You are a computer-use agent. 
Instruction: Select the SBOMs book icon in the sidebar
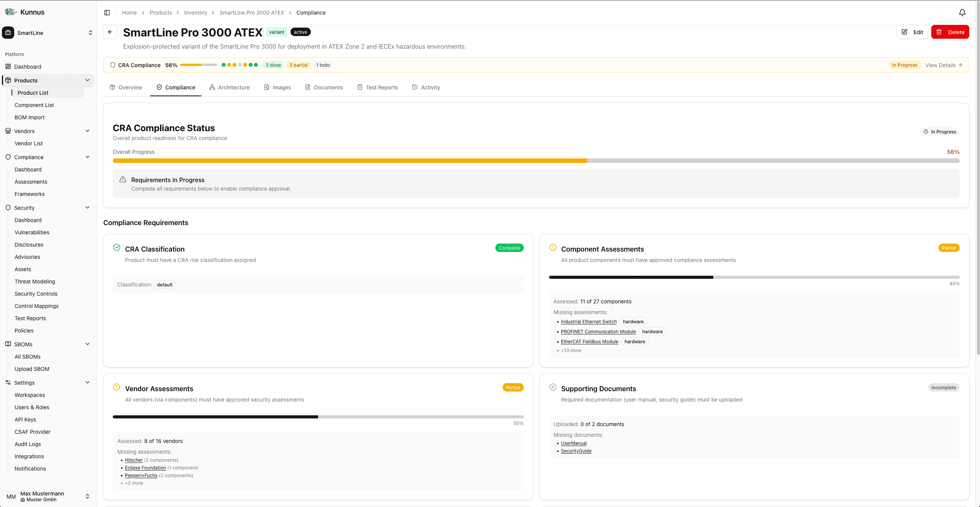(8, 344)
